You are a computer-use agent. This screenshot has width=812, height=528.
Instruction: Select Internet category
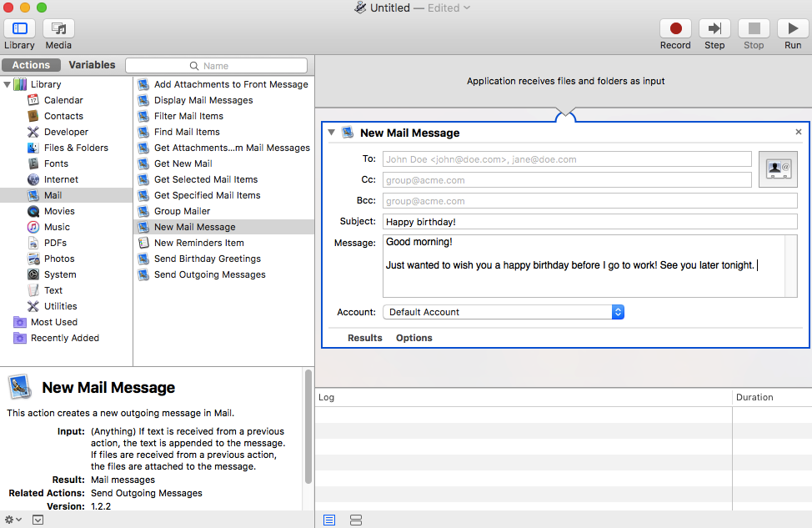61,179
